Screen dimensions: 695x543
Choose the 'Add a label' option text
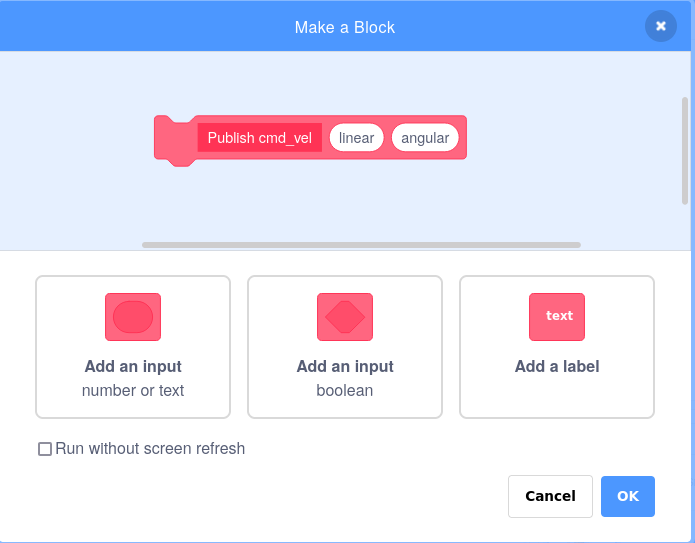[557, 367]
